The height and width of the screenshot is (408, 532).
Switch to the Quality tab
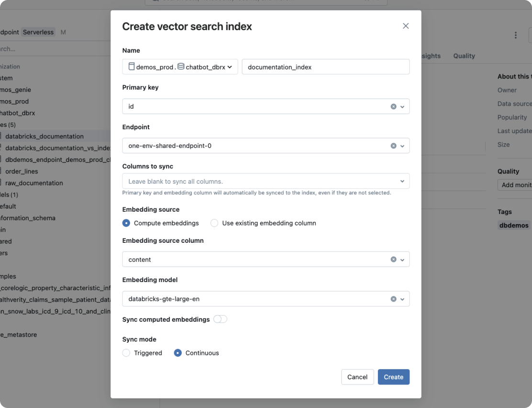464,56
